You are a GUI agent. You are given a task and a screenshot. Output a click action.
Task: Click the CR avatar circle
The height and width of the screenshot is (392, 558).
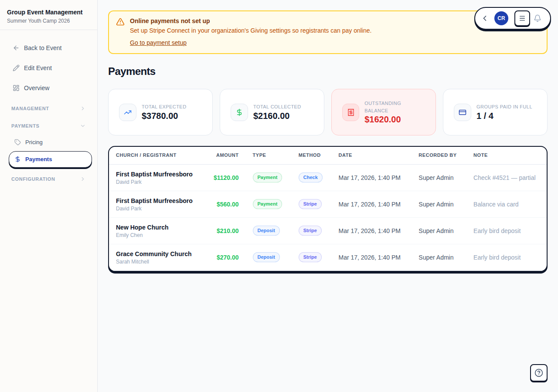coord(501,18)
